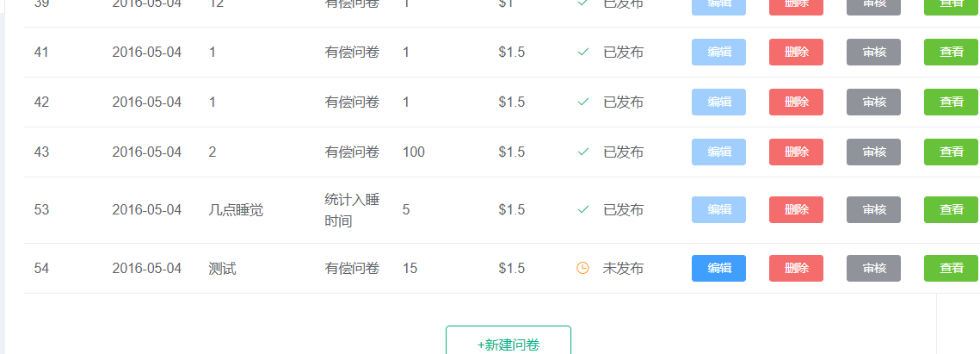
Task: Click 未发布 status text in row 54
Action: pyautogui.click(x=623, y=269)
